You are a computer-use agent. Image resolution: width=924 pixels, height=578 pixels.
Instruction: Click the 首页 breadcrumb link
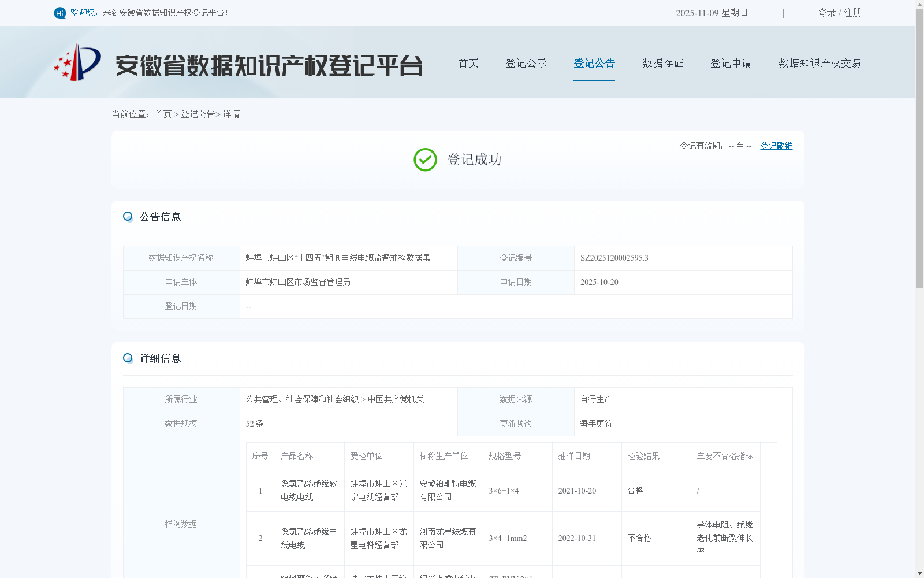tap(163, 114)
